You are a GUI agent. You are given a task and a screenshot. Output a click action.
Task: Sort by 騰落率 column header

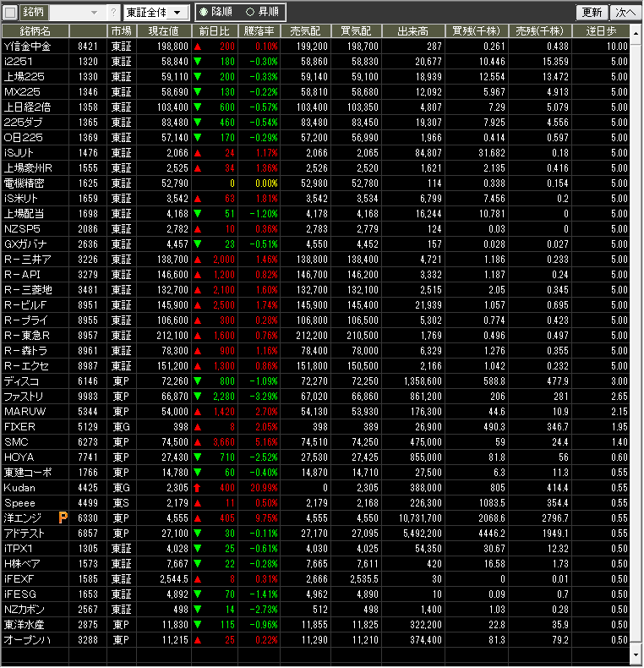tap(259, 31)
